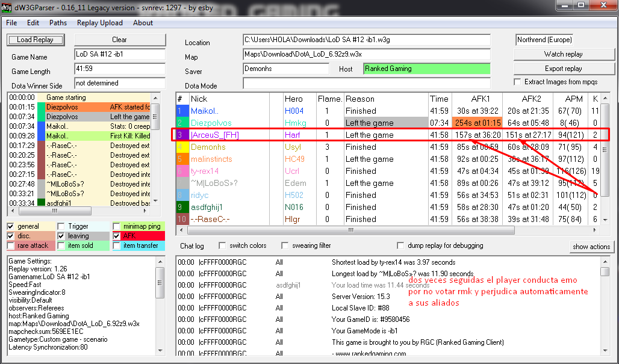
Task: Click the orange color cell of player 5
Action: [182, 159]
